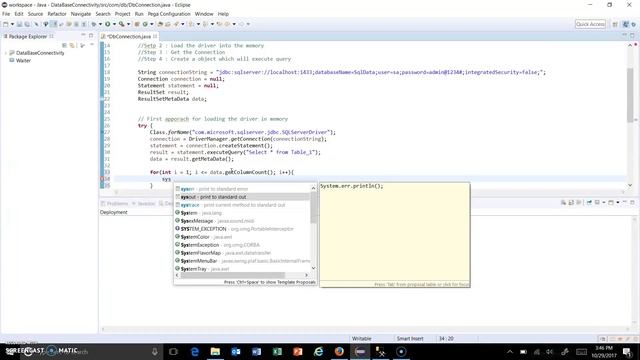Viewport: 640px width, 360px height.
Task: Click the Last Edit Location toolbar icon
Action: pyautogui.click(x=220, y=24)
